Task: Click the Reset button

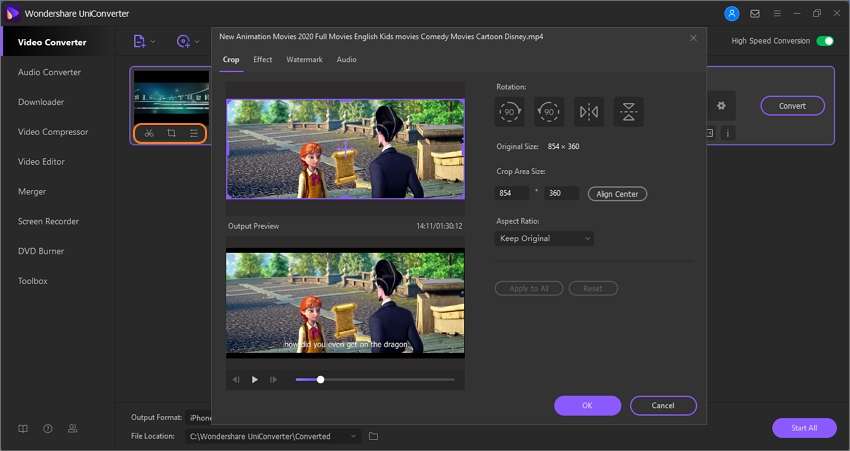Action: coord(593,288)
